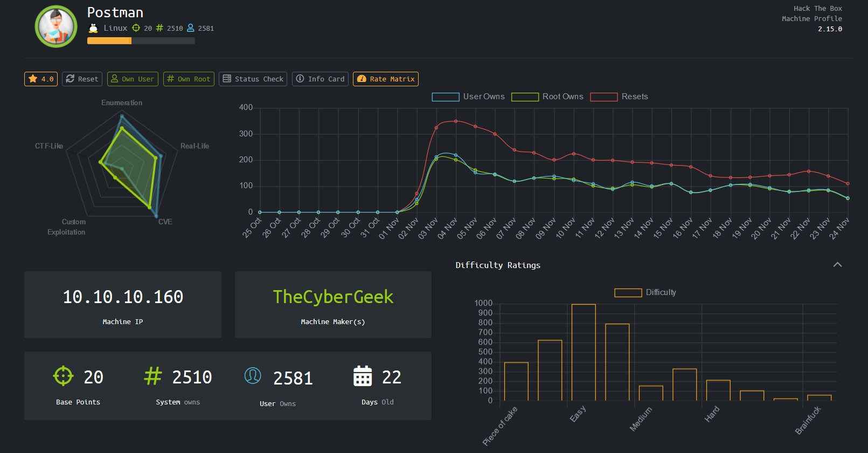Click the Hack The Box Machine Profile text
The image size is (868, 453).
pyautogui.click(x=812, y=13)
